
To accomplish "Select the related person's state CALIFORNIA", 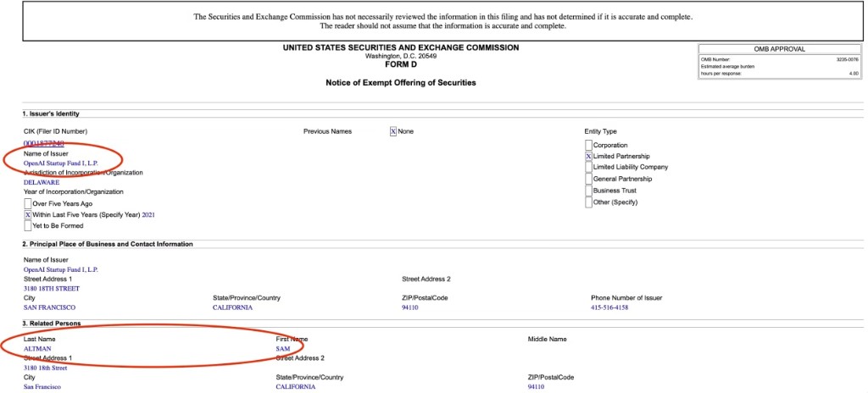I will pos(296,387).
